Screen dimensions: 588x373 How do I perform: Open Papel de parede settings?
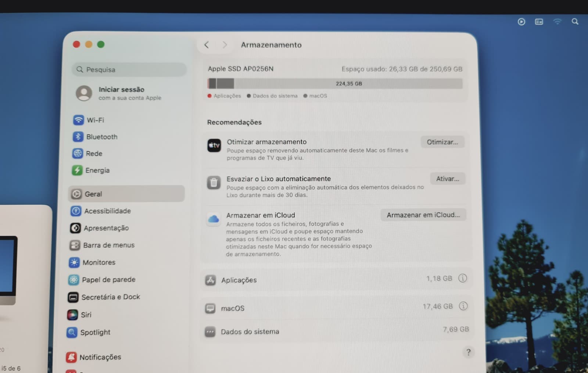pyautogui.click(x=102, y=280)
